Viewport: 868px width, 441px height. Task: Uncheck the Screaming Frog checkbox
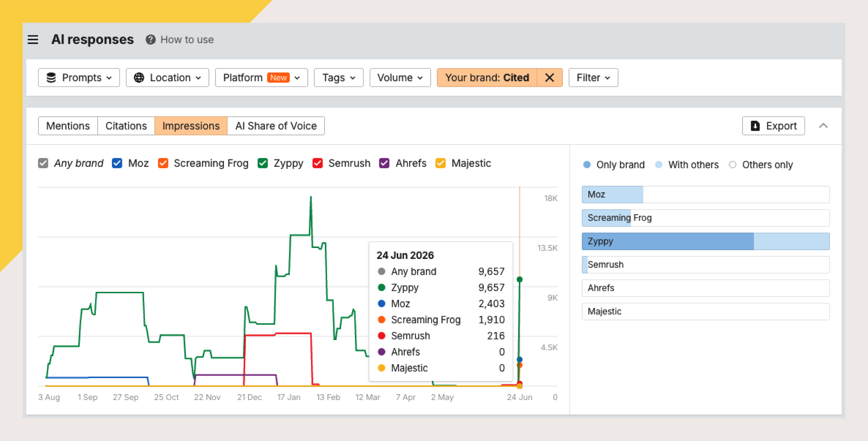(x=163, y=163)
